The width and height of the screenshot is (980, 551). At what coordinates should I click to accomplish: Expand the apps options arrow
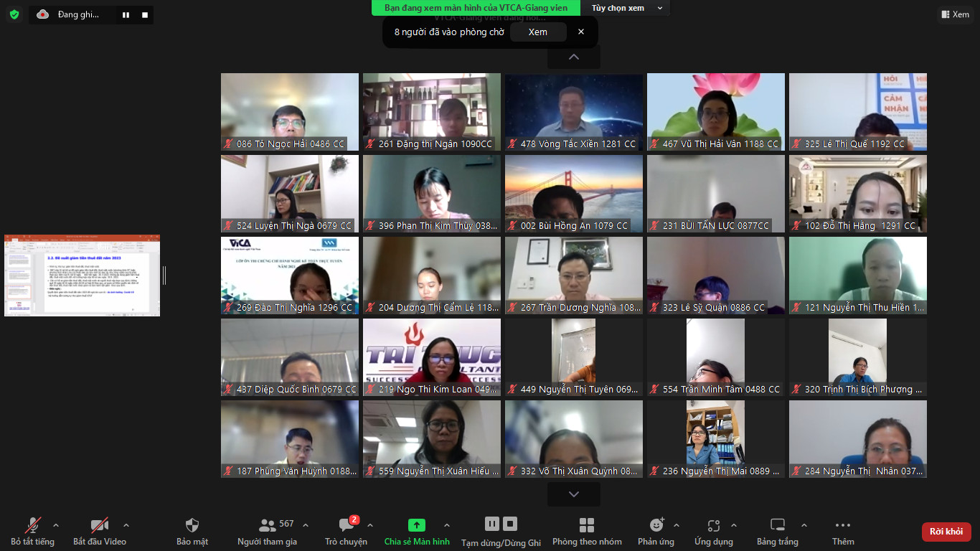[734, 525]
